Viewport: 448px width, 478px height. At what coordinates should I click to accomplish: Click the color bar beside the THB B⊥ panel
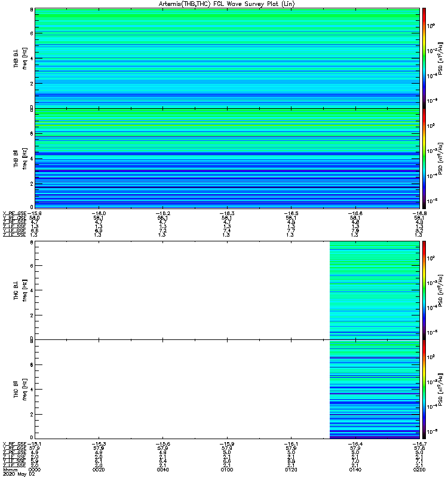tap(424, 58)
